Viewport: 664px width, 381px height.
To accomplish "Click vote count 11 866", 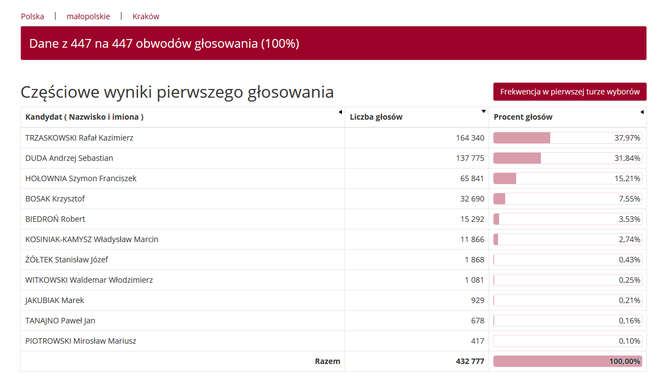I will pyautogui.click(x=472, y=239).
